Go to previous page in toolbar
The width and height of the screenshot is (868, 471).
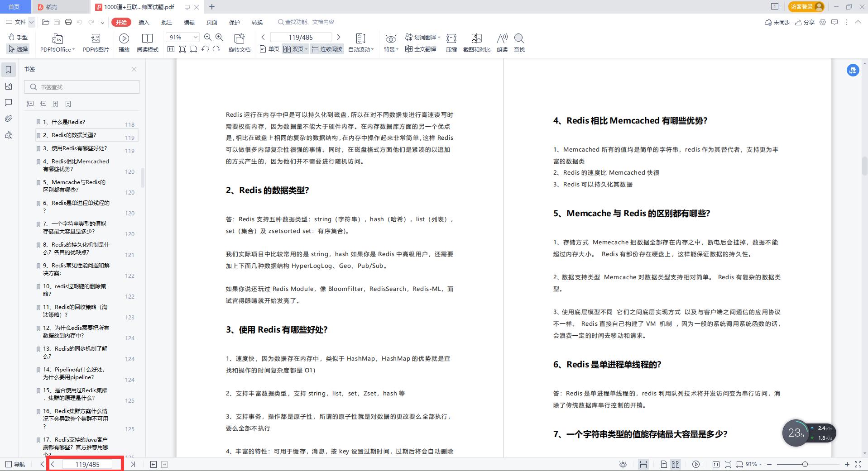pos(263,37)
